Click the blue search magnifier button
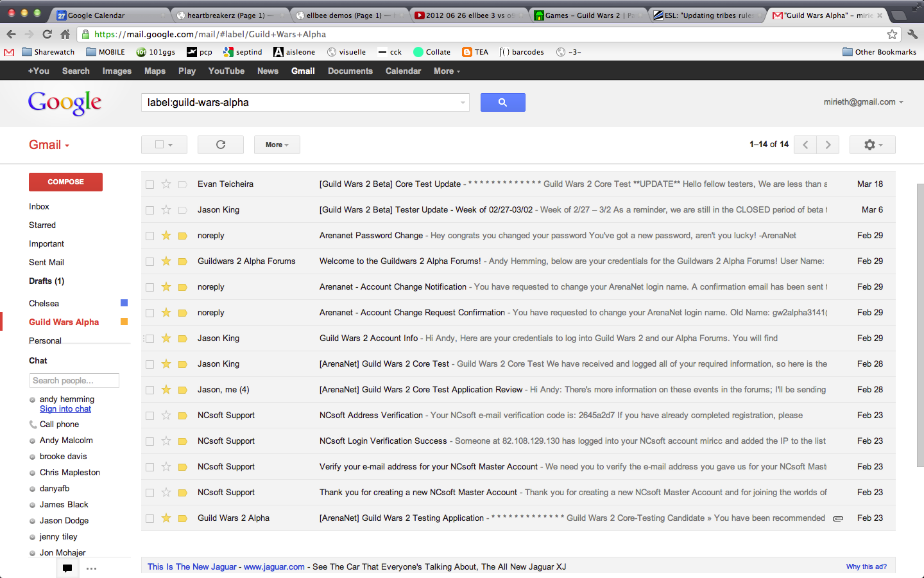Viewport: 924px width, 578px height. click(x=502, y=102)
